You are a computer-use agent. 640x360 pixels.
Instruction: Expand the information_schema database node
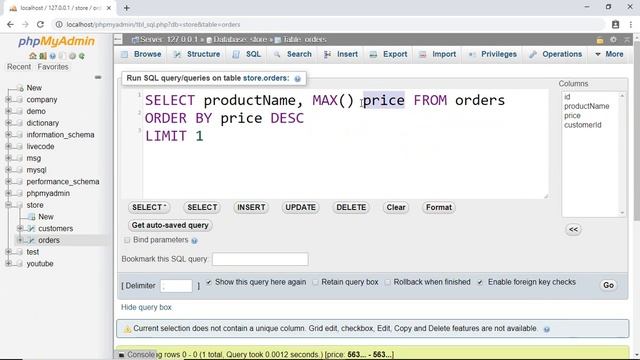click(x=8, y=134)
